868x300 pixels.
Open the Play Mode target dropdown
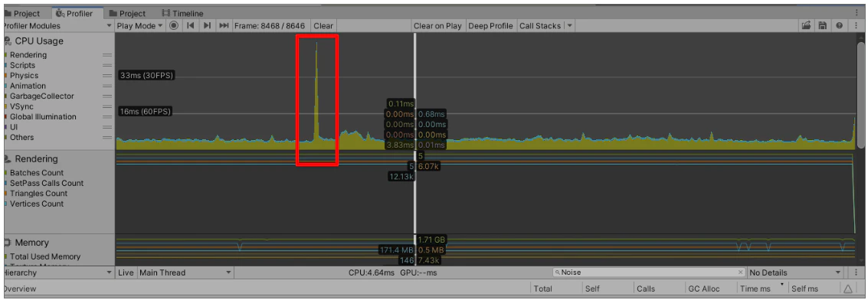(139, 25)
